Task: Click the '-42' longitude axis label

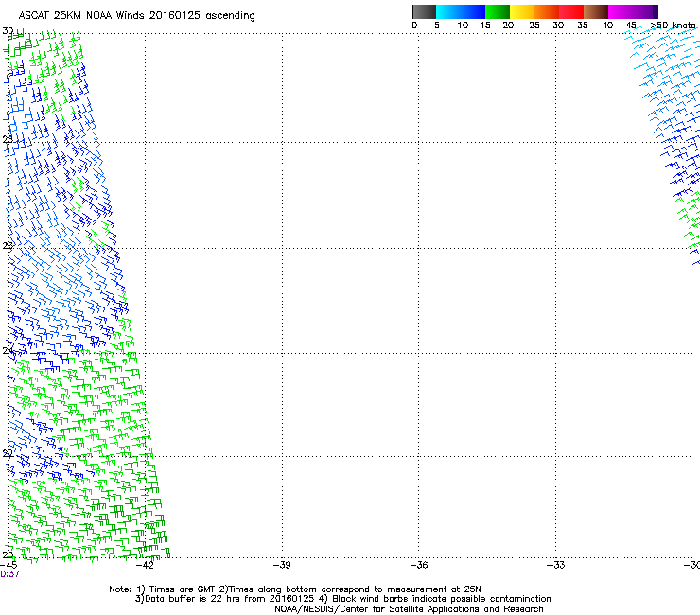Action: 145,565
